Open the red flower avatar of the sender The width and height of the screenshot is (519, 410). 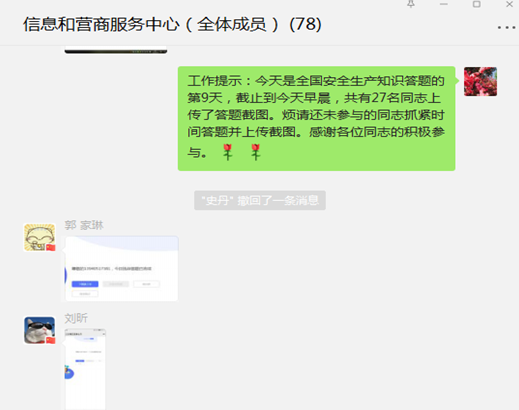480,82
